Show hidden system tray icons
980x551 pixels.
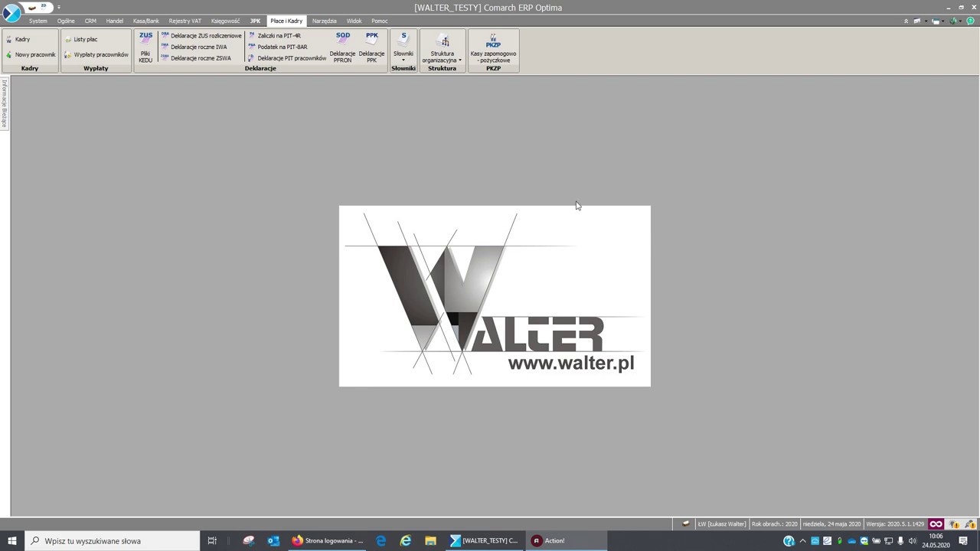802,541
